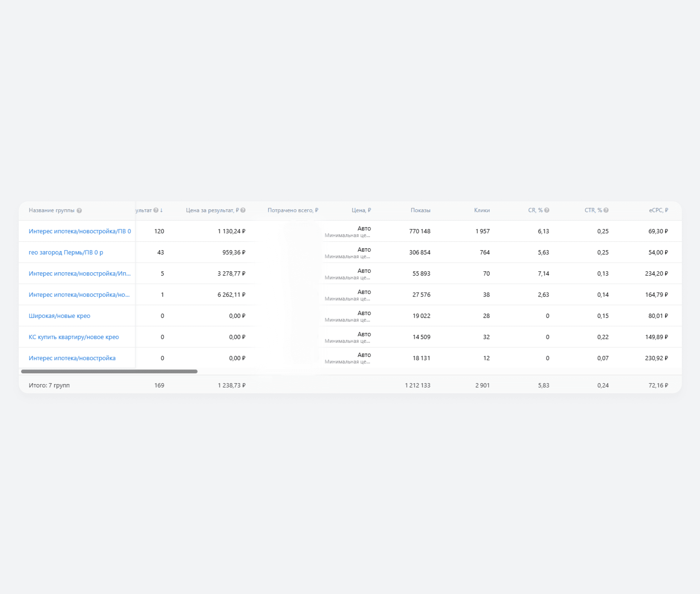The image size is (700, 594).
Task: Open group гео загород Пермь/ПВ 0 р
Action: [x=66, y=253]
